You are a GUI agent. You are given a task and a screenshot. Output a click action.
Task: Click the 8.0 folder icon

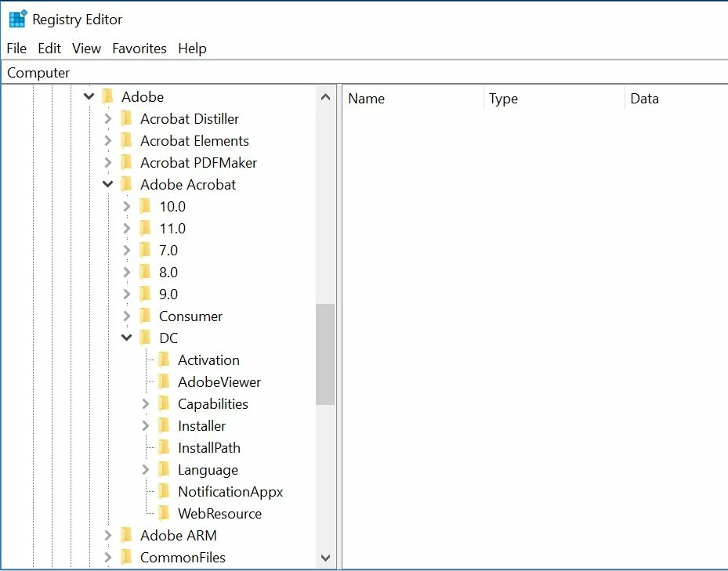[146, 272]
